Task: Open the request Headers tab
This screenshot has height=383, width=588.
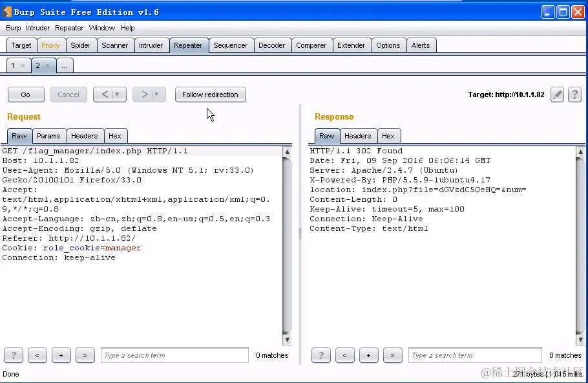Action: 85,136
